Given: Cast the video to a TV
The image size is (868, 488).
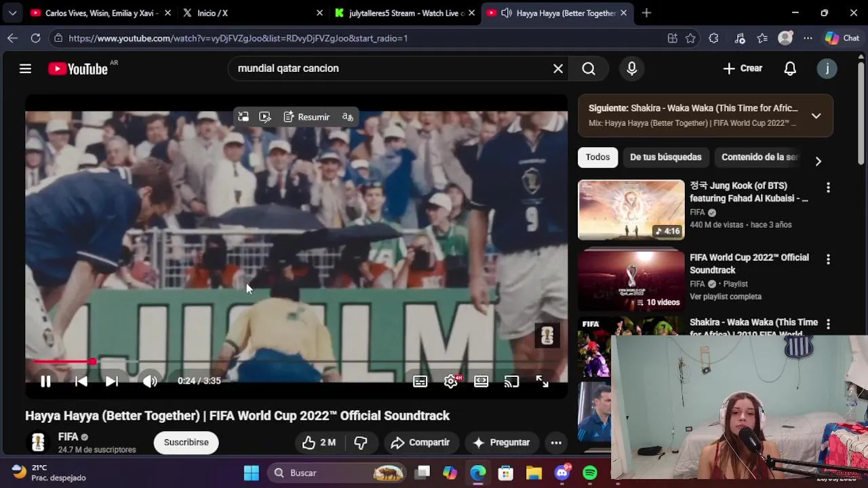Looking at the screenshot, I should coord(511,382).
